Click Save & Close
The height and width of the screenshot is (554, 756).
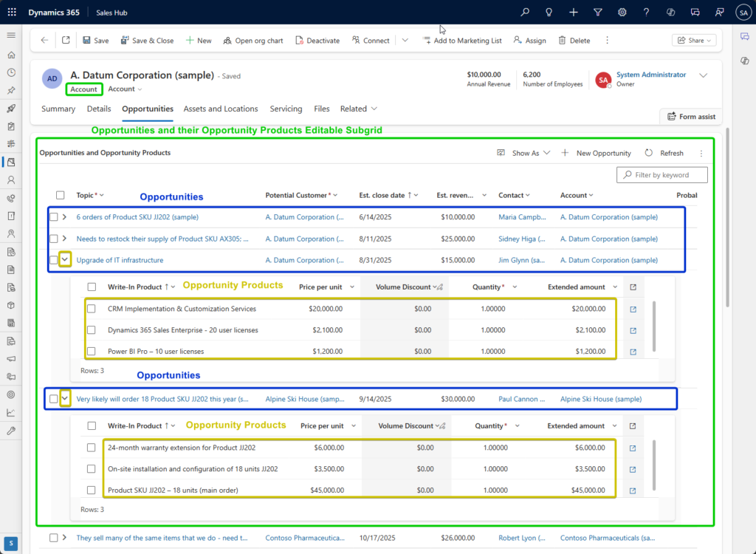(147, 41)
